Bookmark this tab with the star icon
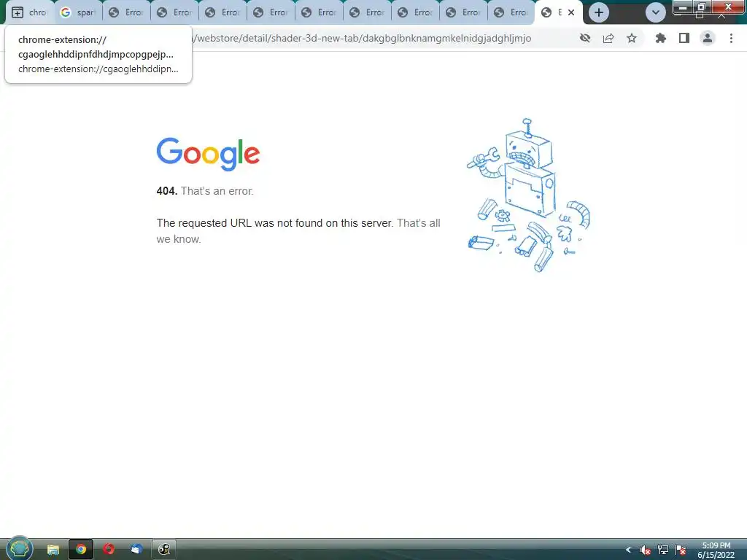This screenshot has width=747, height=560. [632, 38]
